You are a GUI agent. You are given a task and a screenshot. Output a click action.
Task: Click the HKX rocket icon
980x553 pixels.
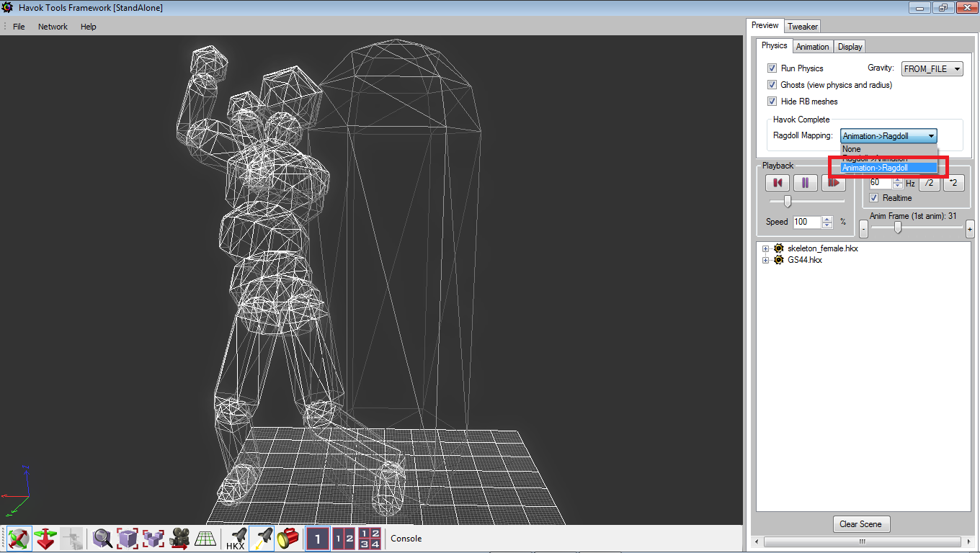point(236,538)
